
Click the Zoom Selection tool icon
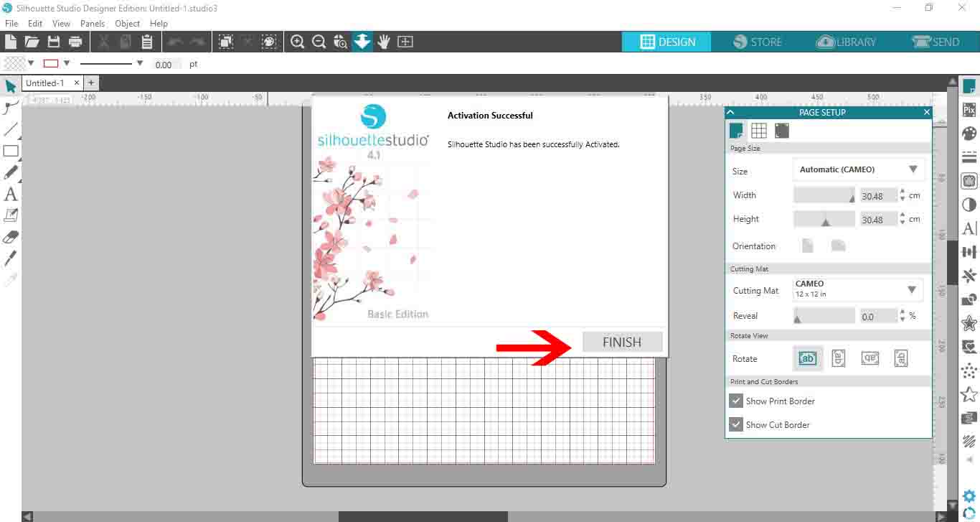(x=341, y=42)
